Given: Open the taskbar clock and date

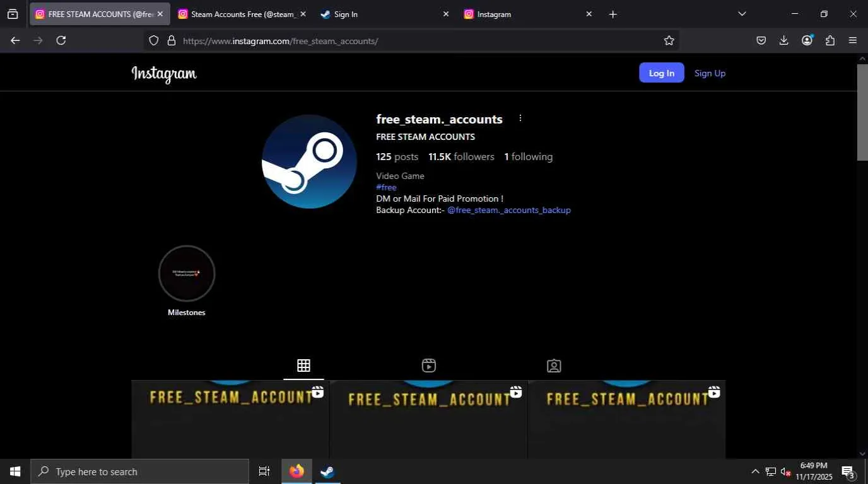Looking at the screenshot, I should [814, 471].
